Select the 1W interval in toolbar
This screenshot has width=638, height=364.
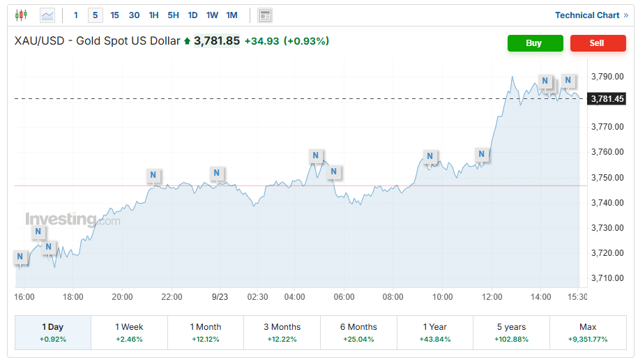(212, 15)
